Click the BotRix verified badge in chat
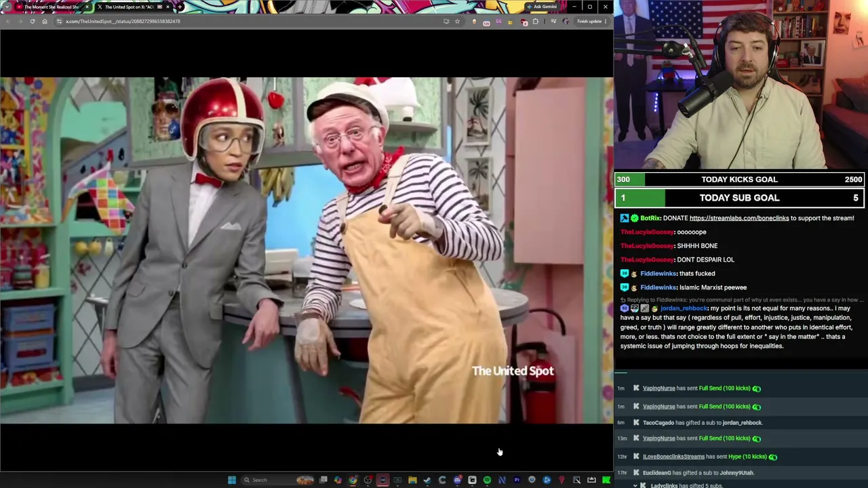This screenshot has height=488, width=868. point(634,218)
